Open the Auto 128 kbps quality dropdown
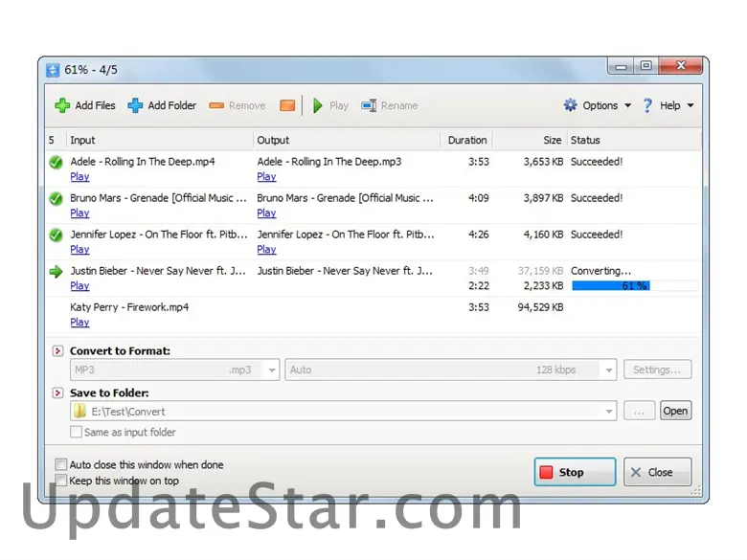This screenshot has height=560, width=747. [609, 370]
